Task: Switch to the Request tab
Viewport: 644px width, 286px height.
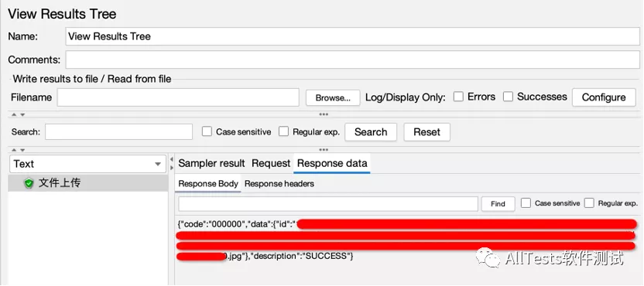Action: coord(271,163)
